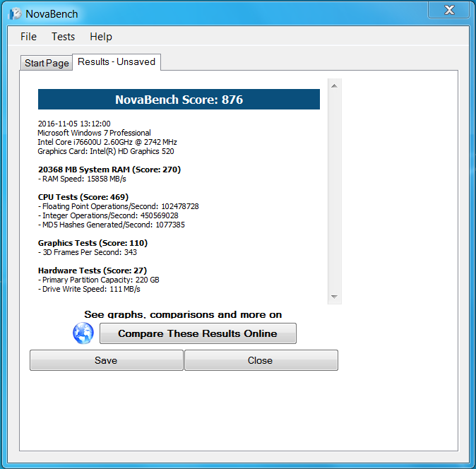Open the Tests menu
The width and height of the screenshot is (476, 469).
pos(63,37)
